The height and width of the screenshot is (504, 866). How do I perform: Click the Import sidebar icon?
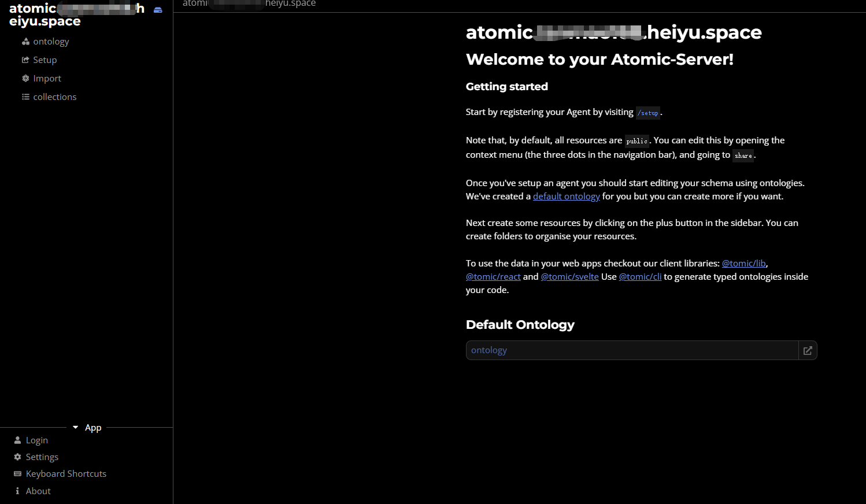(25, 79)
